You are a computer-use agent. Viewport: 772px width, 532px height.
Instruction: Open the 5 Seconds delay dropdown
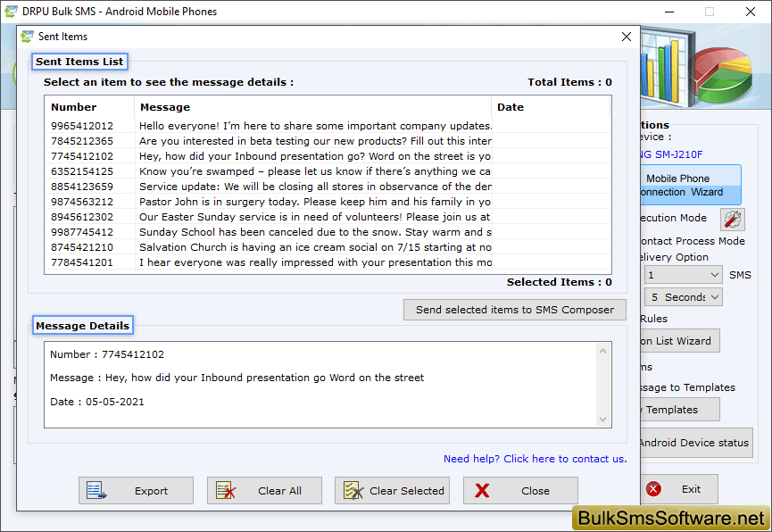(684, 297)
